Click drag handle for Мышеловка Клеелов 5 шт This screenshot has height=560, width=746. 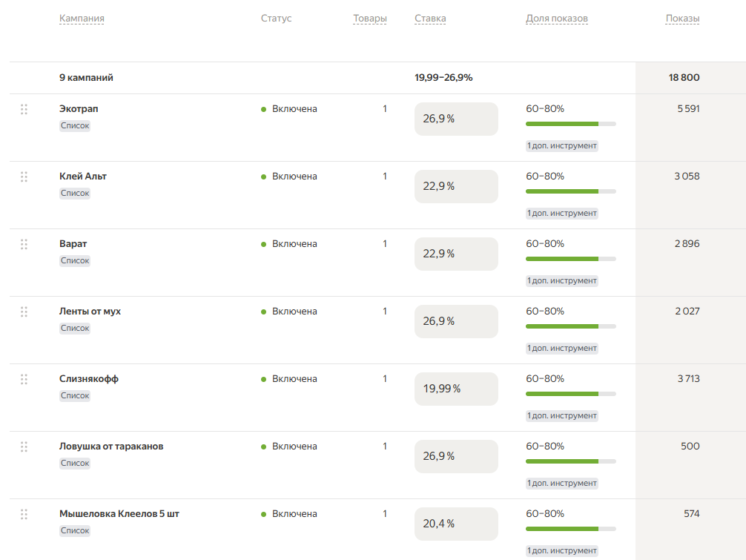coord(24,514)
